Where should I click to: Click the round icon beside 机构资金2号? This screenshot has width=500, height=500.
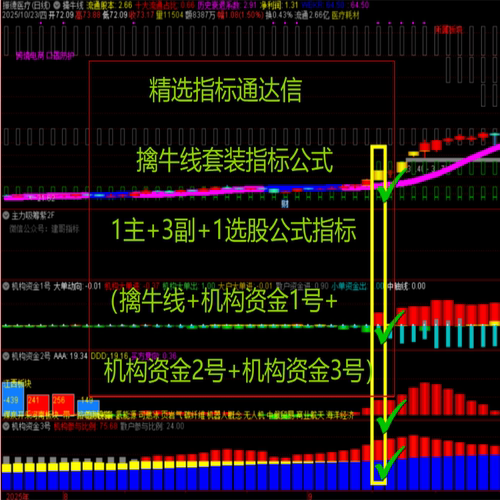(x=6, y=356)
